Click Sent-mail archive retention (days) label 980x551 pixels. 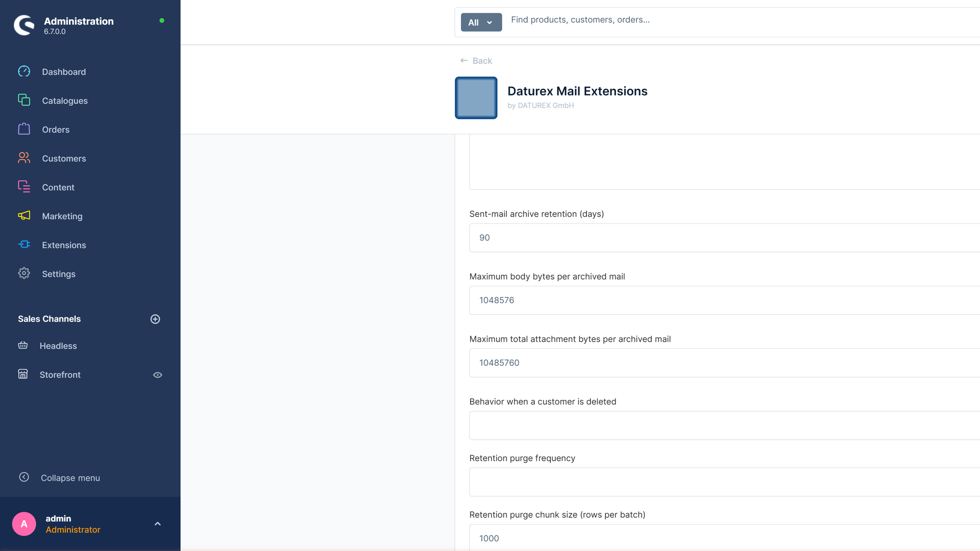pos(536,214)
